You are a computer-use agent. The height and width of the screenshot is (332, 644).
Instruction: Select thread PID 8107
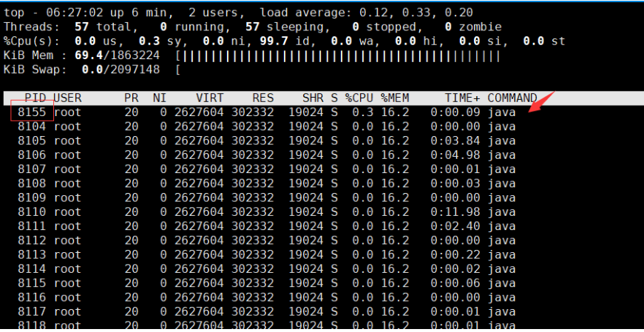(x=32, y=169)
